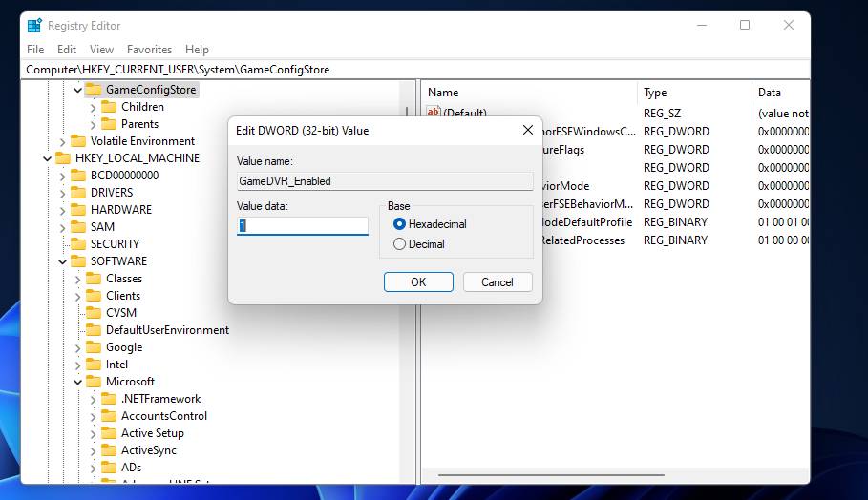The width and height of the screenshot is (868, 500).
Task: Expand the Parents subkey
Action: click(93, 124)
